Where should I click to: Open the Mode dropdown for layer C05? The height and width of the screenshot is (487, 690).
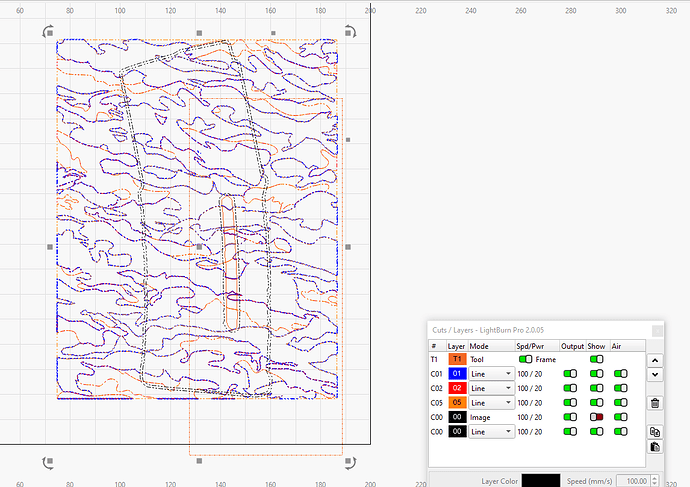point(492,403)
